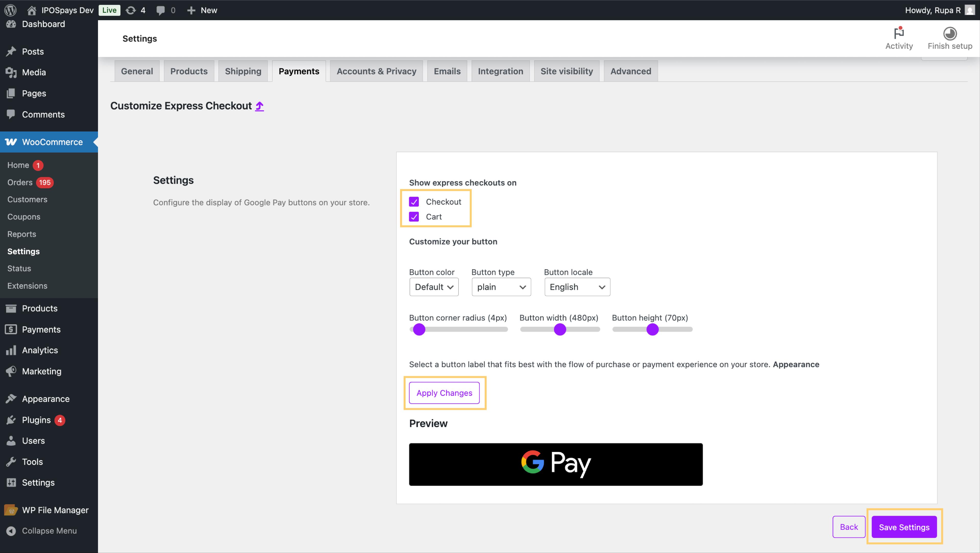Viewport: 980px width, 553px height.
Task: Open the Coupons submenu item
Action: click(x=23, y=217)
